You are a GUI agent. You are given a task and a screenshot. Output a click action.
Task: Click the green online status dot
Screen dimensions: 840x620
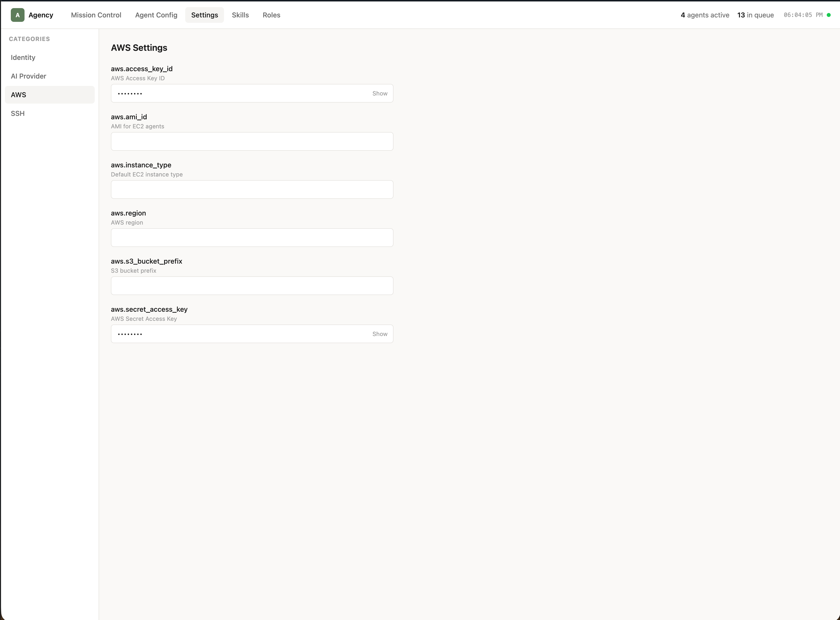point(828,15)
